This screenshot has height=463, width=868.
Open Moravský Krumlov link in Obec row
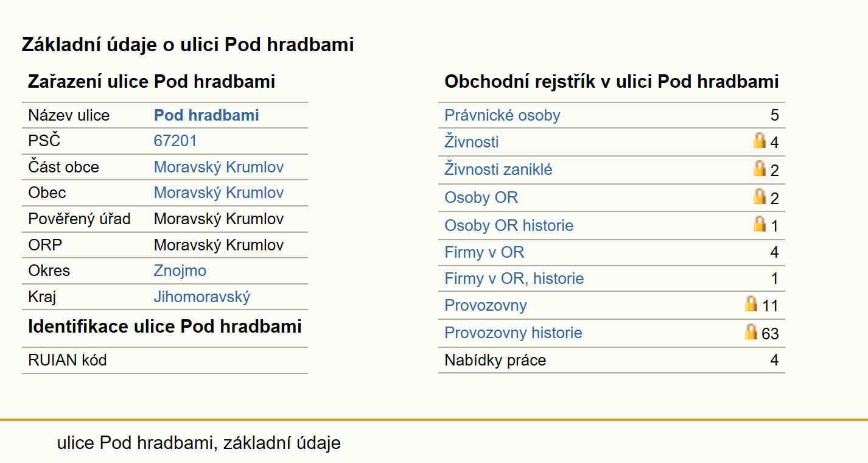219,193
